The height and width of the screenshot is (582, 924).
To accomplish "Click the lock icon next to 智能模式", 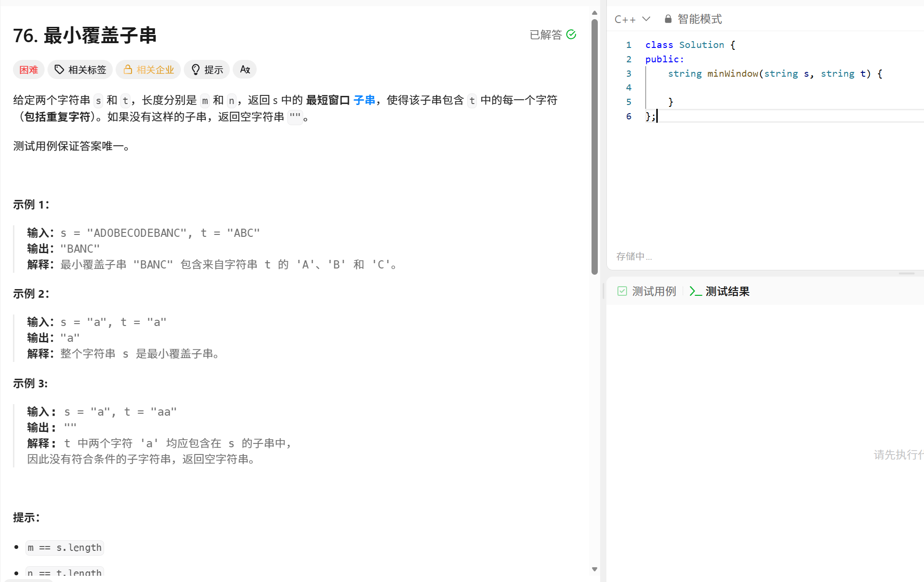I will click(x=668, y=19).
